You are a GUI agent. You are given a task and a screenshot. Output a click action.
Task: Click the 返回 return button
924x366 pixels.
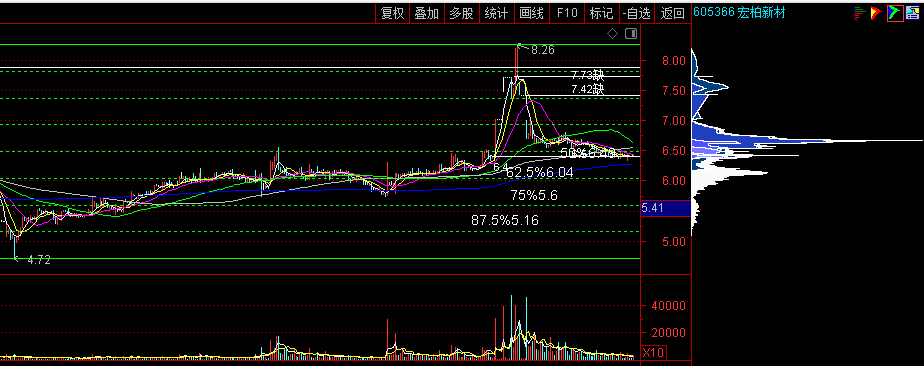672,14
